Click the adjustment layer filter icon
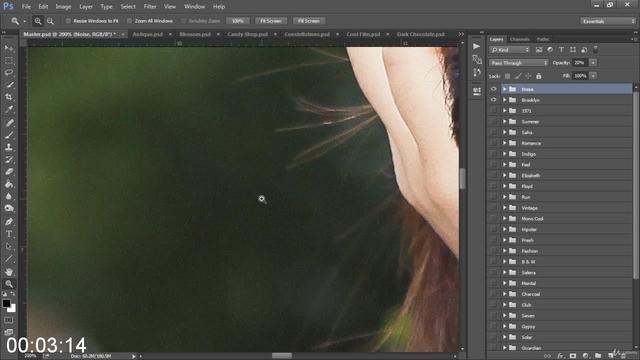This screenshot has width=640, height=360. [x=550, y=50]
